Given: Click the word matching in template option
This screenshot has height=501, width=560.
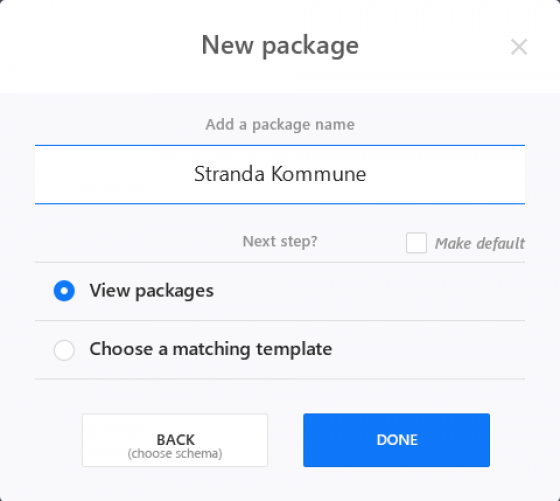Looking at the screenshot, I should 211,350.
